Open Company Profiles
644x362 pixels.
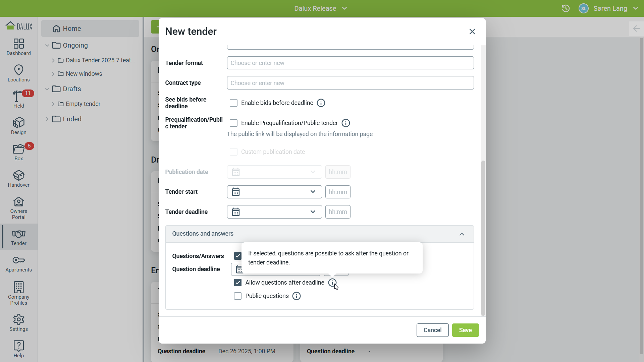coord(19,293)
